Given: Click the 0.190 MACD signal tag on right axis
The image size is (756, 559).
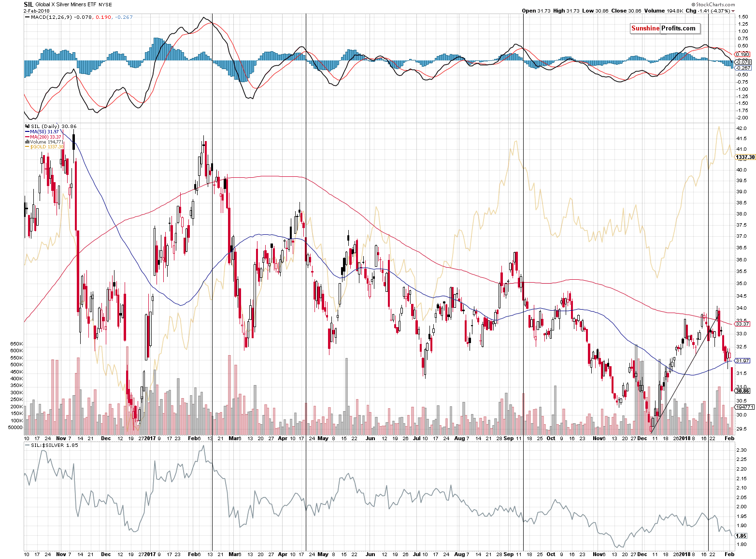Looking at the screenshot, I should pos(742,55).
